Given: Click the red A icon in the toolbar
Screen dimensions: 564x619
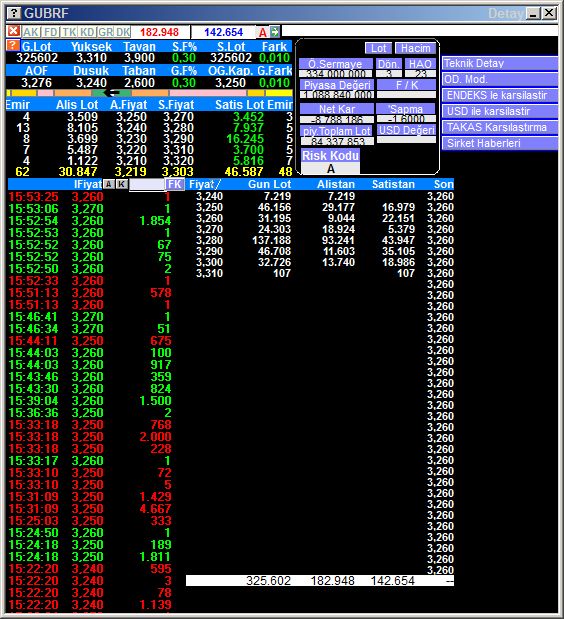Looking at the screenshot, I should 262,32.
